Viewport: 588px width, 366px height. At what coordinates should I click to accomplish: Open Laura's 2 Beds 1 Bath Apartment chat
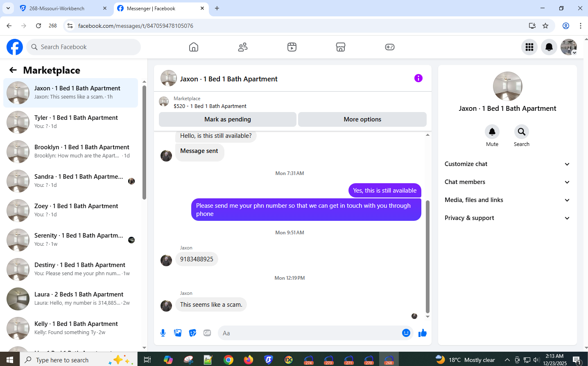pos(70,299)
